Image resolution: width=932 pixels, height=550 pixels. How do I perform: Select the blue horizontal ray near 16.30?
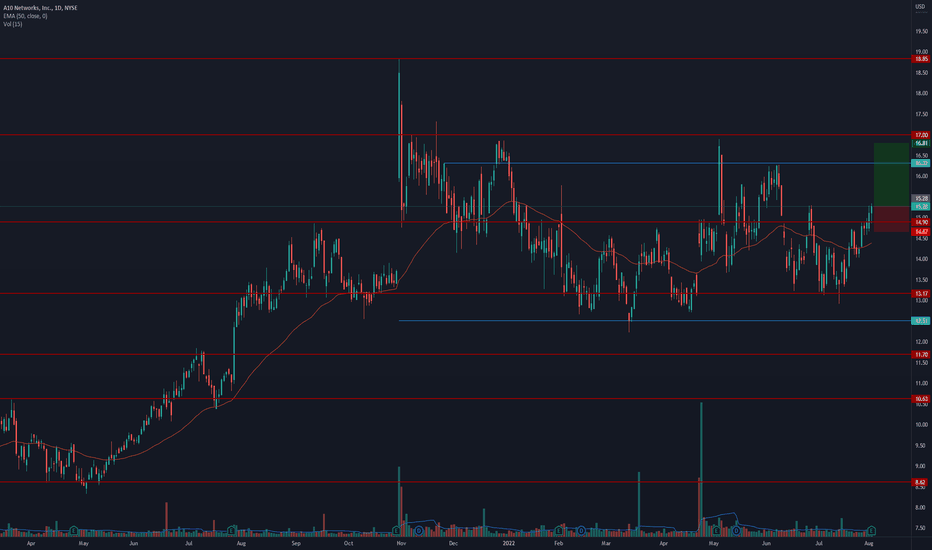pos(677,163)
